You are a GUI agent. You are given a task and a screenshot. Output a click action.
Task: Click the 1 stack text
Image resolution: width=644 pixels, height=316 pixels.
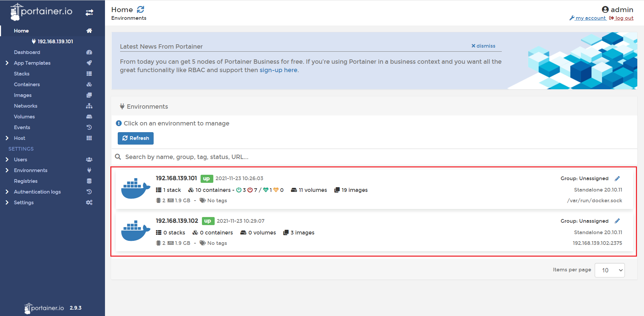point(172,190)
